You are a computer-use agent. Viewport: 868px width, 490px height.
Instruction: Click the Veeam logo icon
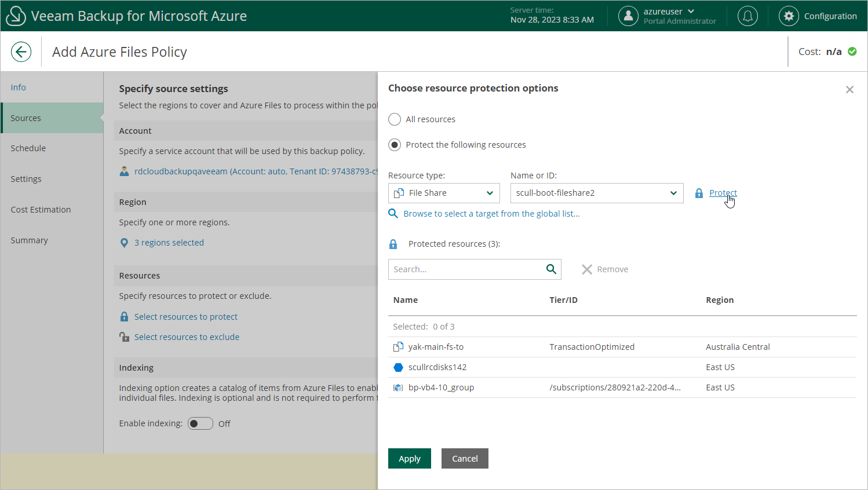(x=16, y=16)
